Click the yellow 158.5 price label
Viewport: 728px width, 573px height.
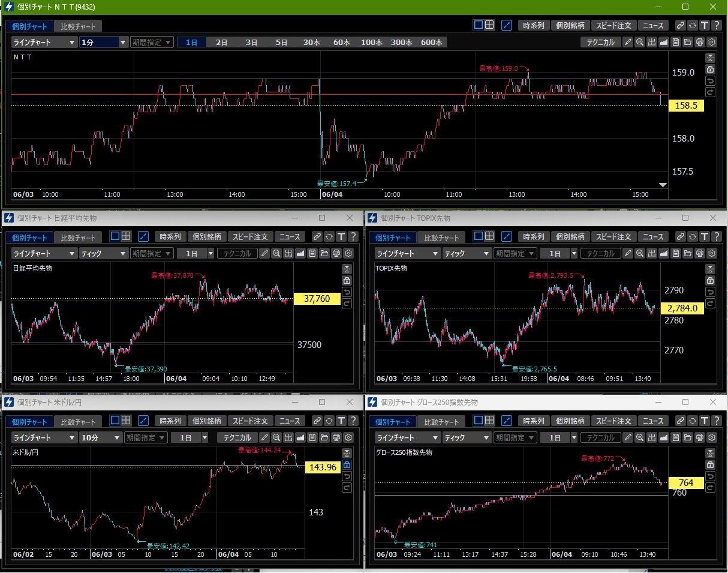tap(685, 106)
